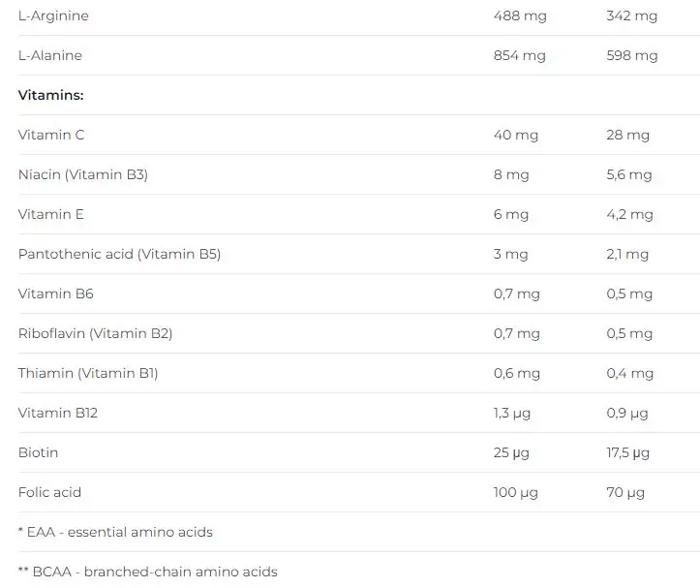Click the L-Arginine row label
The width and height of the screenshot is (700, 588).
(53, 16)
